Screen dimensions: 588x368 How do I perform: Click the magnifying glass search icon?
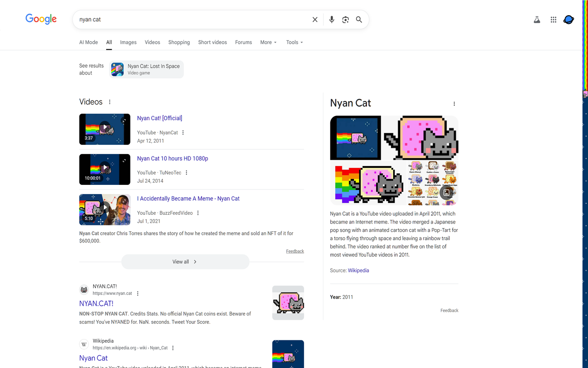[359, 20]
